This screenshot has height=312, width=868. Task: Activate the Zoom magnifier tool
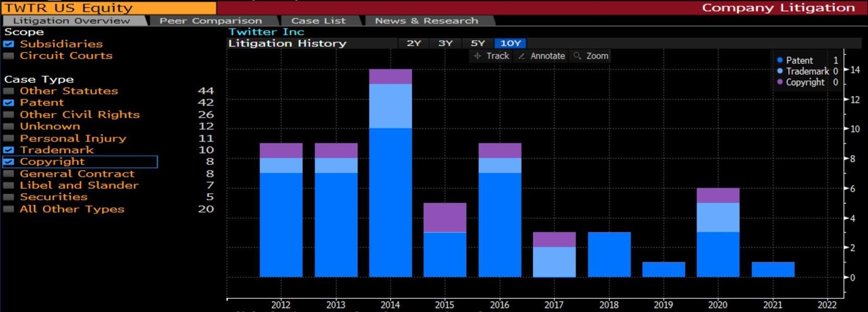[x=591, y=56]
